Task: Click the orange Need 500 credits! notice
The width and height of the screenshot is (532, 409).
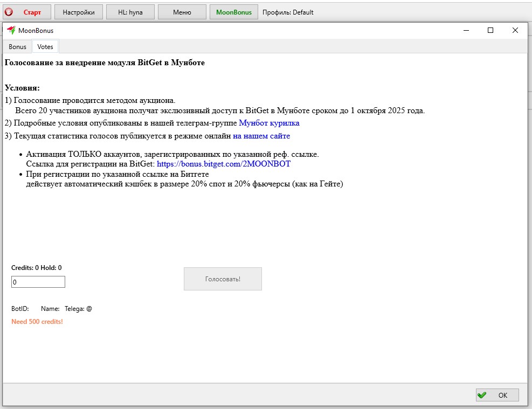Action: pyautogui.click(x=37, y=322)
